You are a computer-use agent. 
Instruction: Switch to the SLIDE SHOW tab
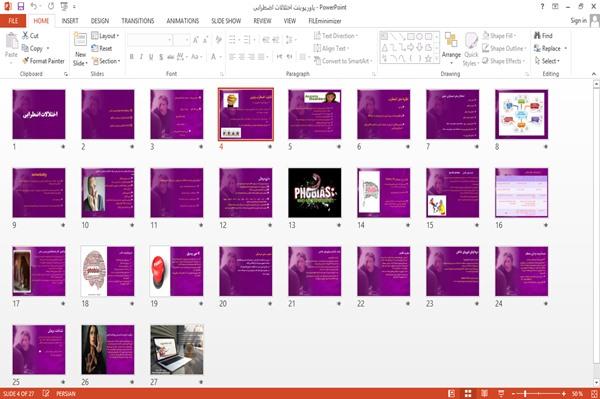tap(226, 21)
